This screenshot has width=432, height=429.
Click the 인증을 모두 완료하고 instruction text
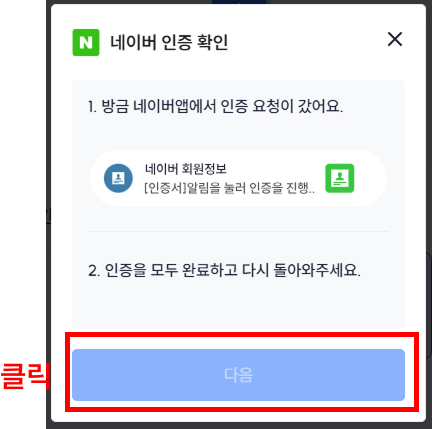[171, 270]
